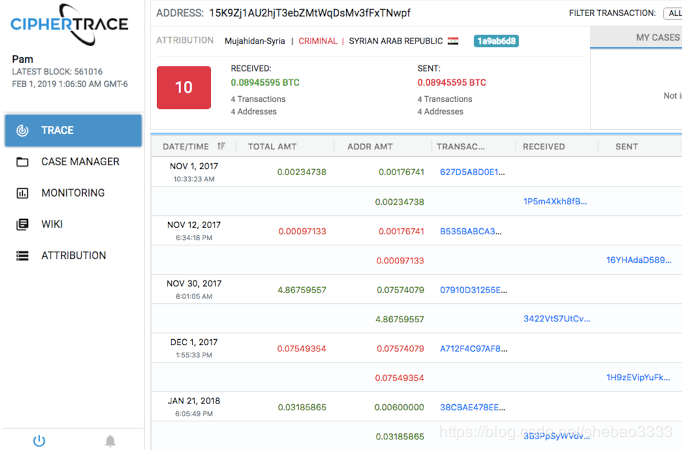Go to MONITORING section
The width and height of the screenshot is (682, 450).
(x=73, y=193)
